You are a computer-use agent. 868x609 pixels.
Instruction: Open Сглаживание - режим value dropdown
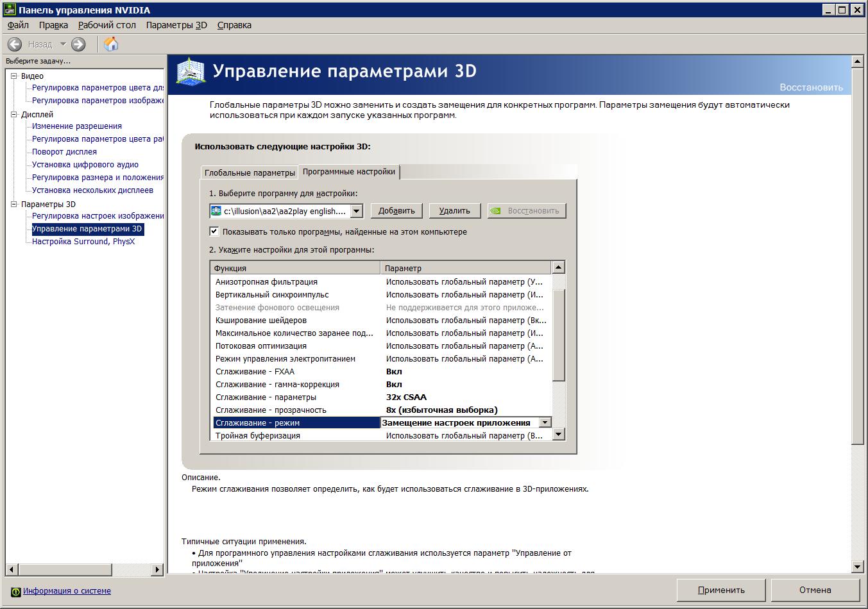click(545, 422)
